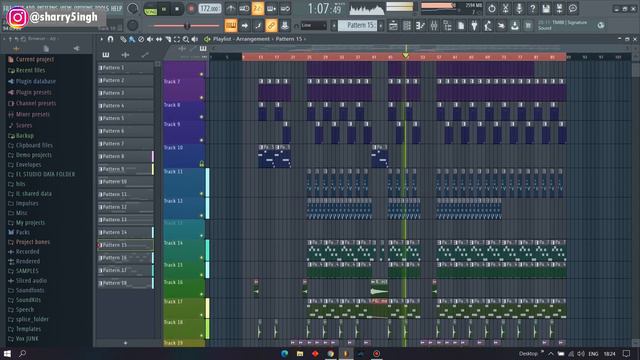Screen dimensions: 640x360
Task: Click the download content library icon
Action: point(515,26)
